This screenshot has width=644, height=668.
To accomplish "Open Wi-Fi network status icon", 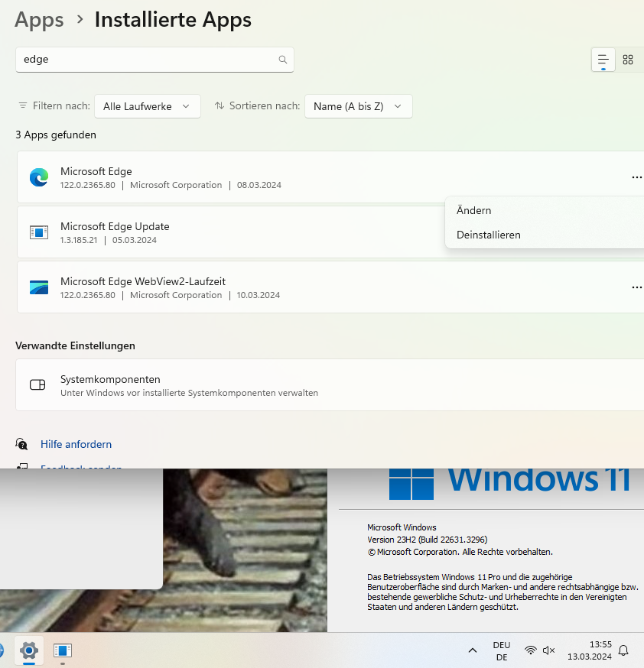I will point(530,650).
